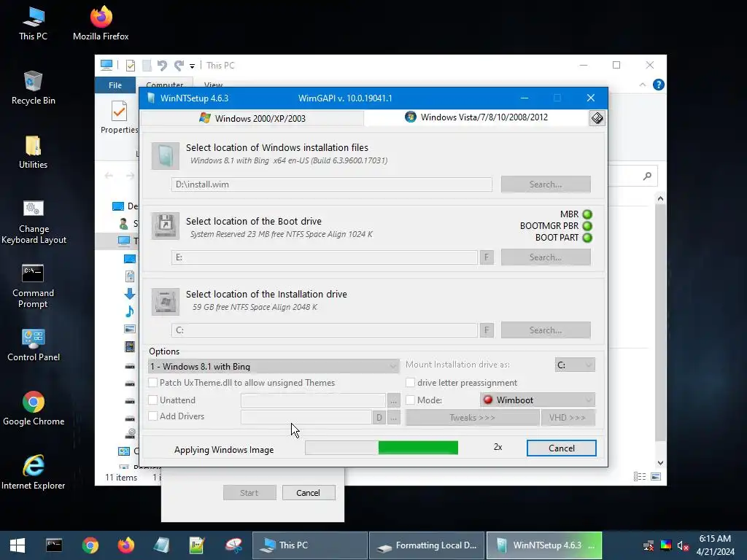
Task: Click Explorer Properties ribbon icon
Action: (119, 117)
